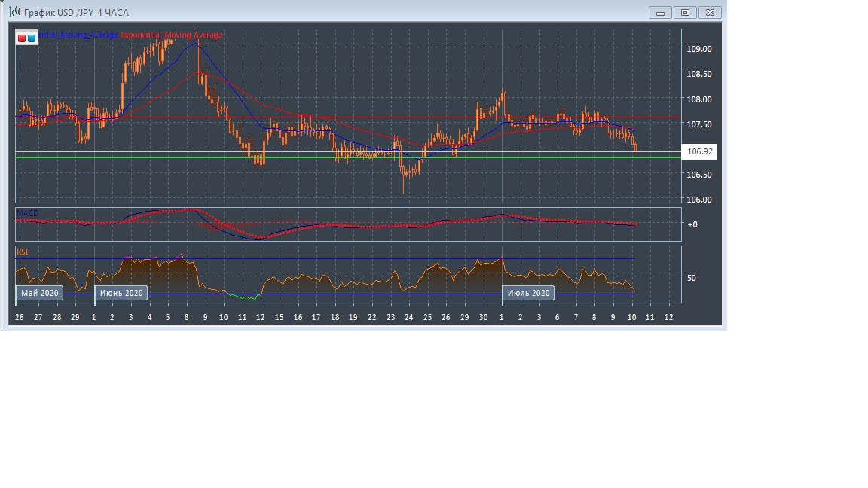Screen dimensions: 868x488
Task: Click the current price tag 106.92
Action: pos(699,151)
